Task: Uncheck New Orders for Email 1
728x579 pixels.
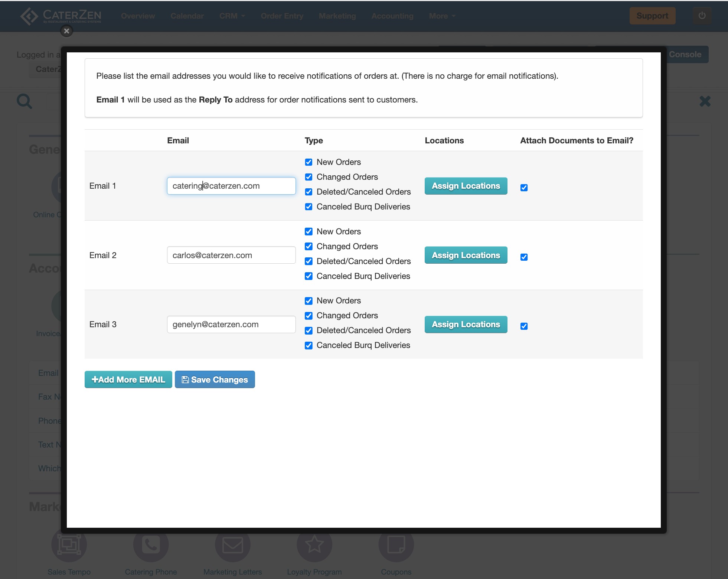Action: point(308,162)
